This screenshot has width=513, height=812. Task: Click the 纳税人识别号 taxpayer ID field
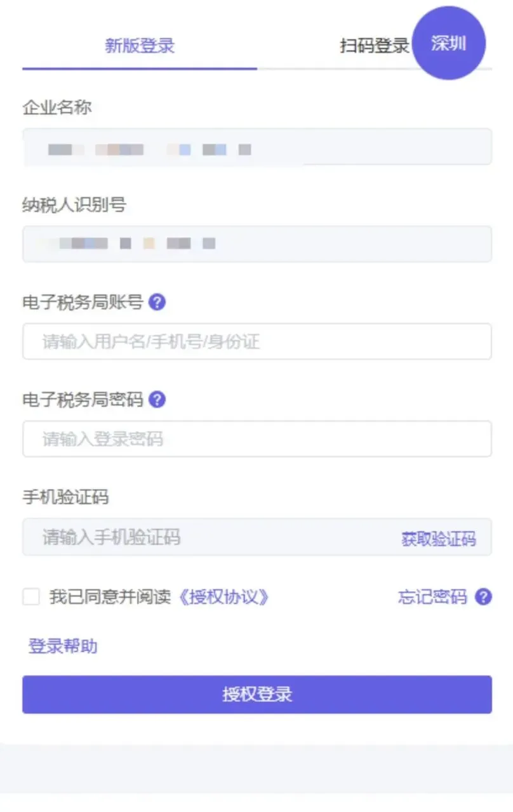[256, 244]
